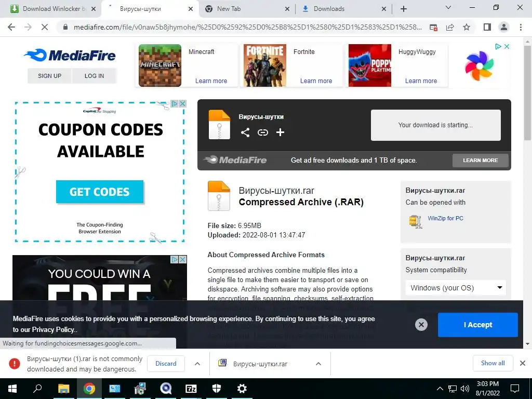Click the Minecraft ad thumbnail
The height and width of the screenshot is (399, 532).
coord(160,65)
